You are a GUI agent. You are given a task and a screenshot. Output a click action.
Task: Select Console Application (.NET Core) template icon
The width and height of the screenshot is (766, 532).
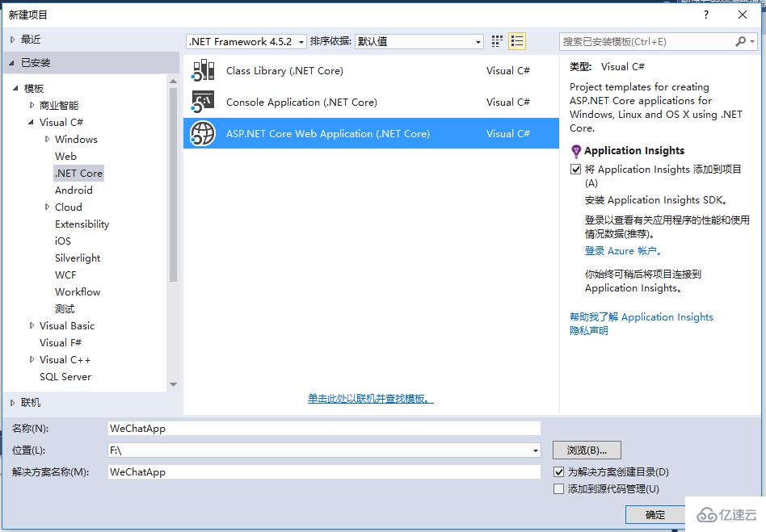pos(204,102)
